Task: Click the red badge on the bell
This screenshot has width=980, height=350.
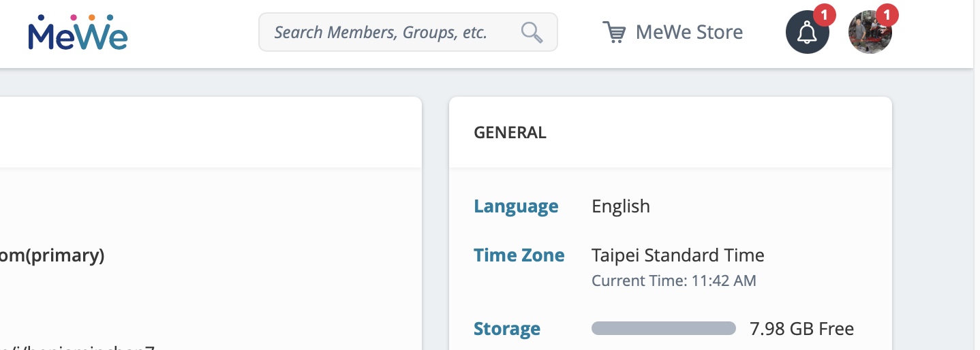Action: tap(824, 14)
